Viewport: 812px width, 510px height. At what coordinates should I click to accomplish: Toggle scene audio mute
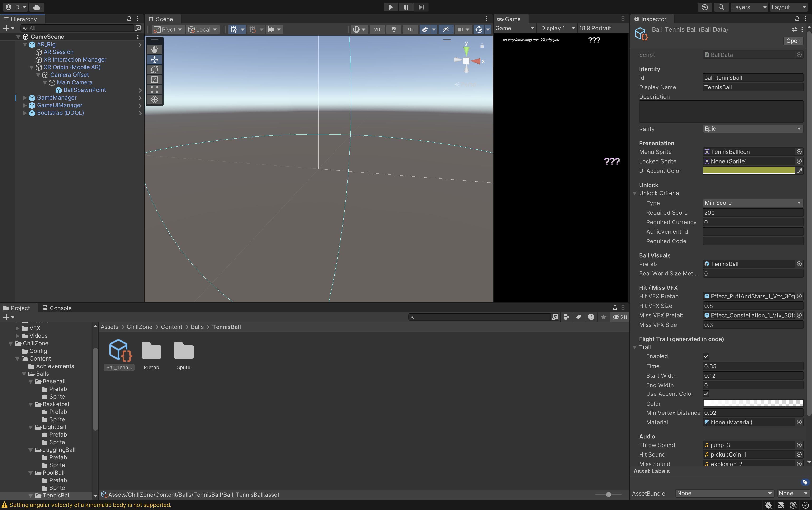[410, 29]
